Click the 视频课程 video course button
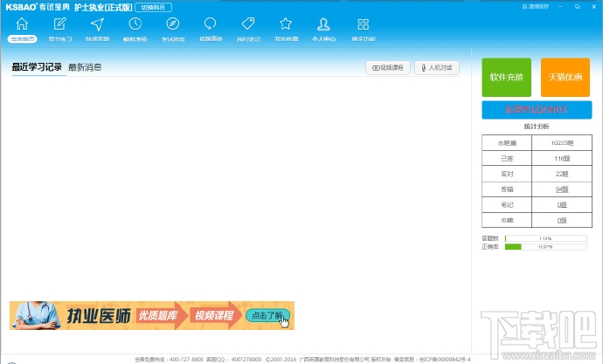The height and width of the screenshot is (364, 603). (388, 67)
